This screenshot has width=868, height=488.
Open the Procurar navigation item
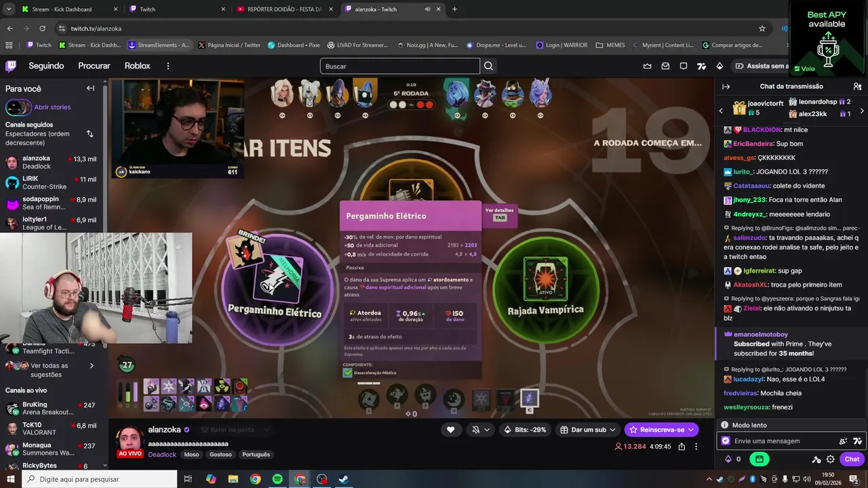tap(94, 66)
